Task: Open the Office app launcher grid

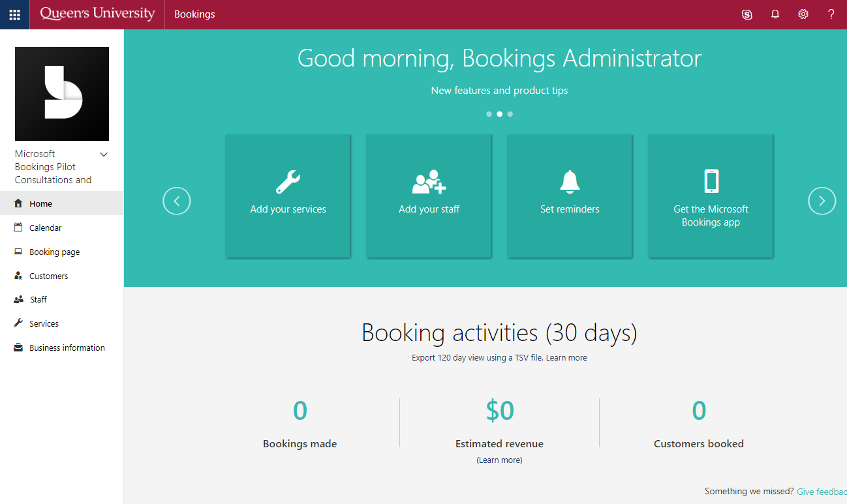Action: coord(14,14)
